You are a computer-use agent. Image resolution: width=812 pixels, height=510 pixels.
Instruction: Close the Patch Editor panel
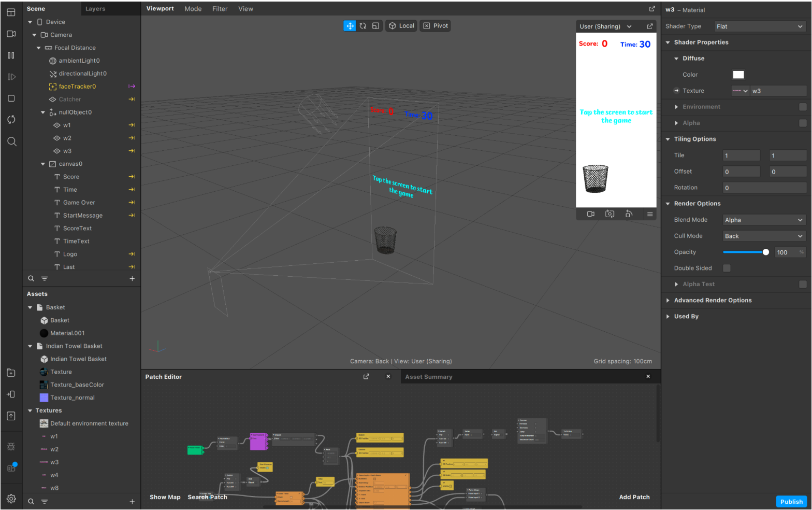[388, 377]
